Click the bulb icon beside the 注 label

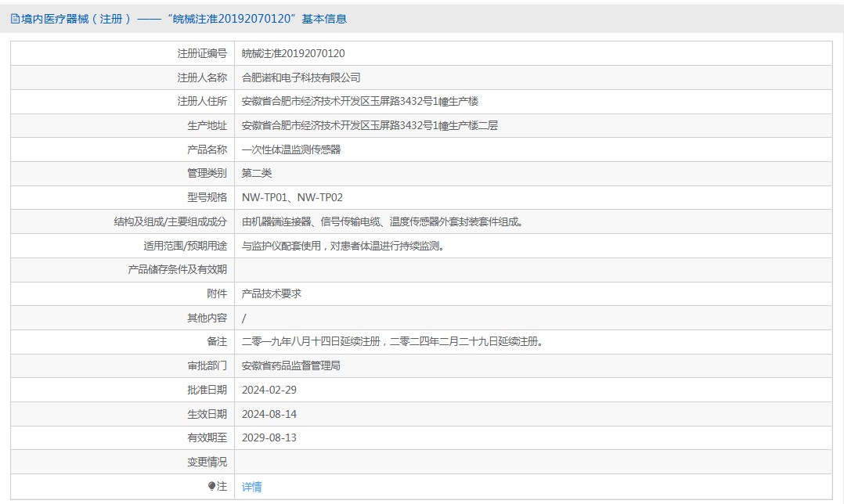click(211, 486)
